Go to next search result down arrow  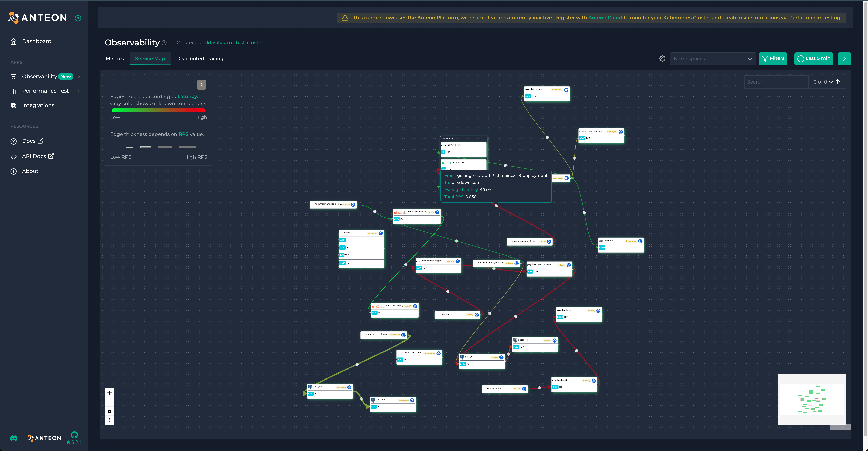[x=831, y=81]
